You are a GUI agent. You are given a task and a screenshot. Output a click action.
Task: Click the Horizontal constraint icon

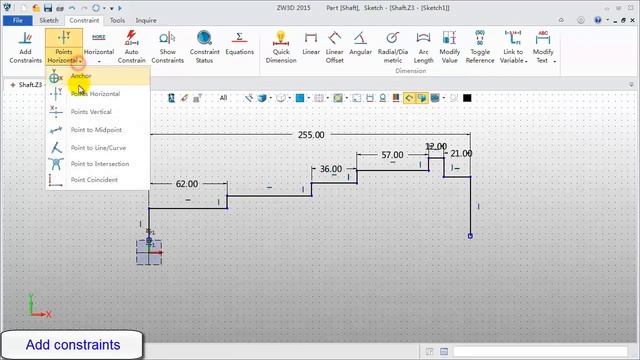[98, 38]
